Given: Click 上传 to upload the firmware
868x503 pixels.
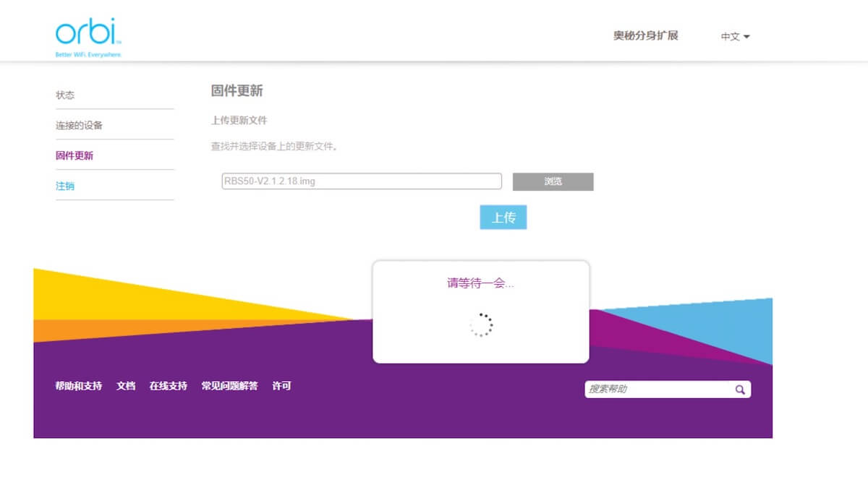Looking at the screenshot, I should click(503, 217).
